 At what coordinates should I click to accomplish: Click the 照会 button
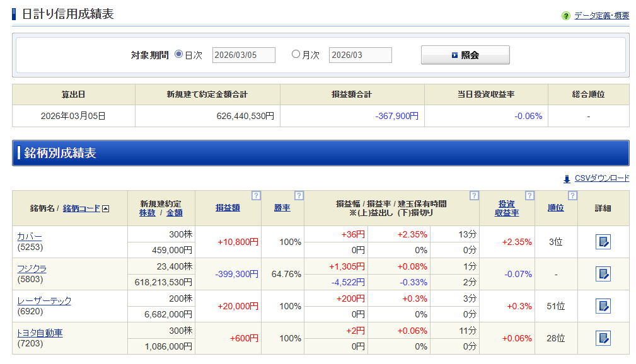[x=465, y=55]
